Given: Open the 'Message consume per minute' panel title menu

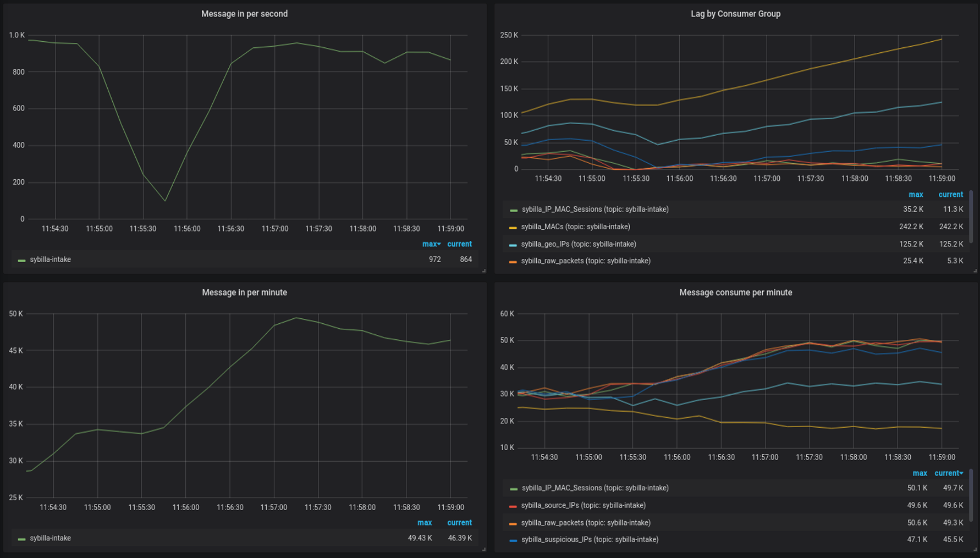Looking at the screenshot, I should click(x=735, y=292).
